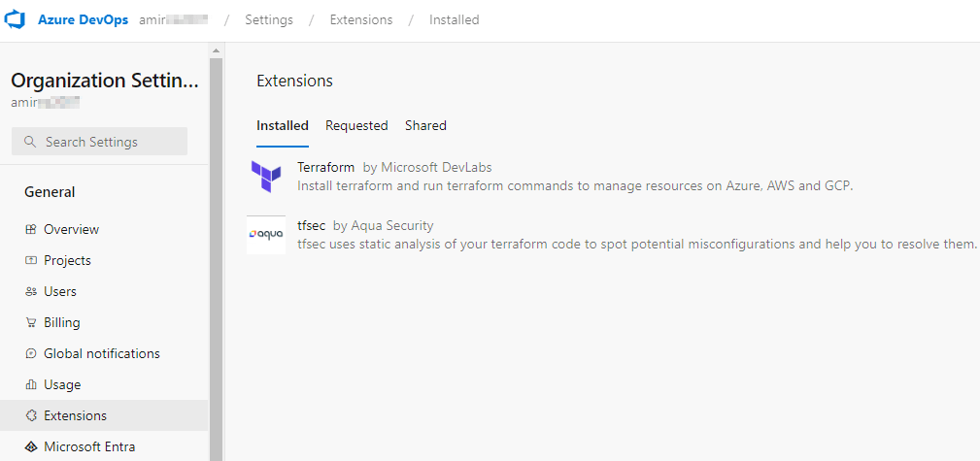Click the Extensions breadcrumb link
Image resolution: width=980 pixels, height=461 pixels.
tap(361, 19)
